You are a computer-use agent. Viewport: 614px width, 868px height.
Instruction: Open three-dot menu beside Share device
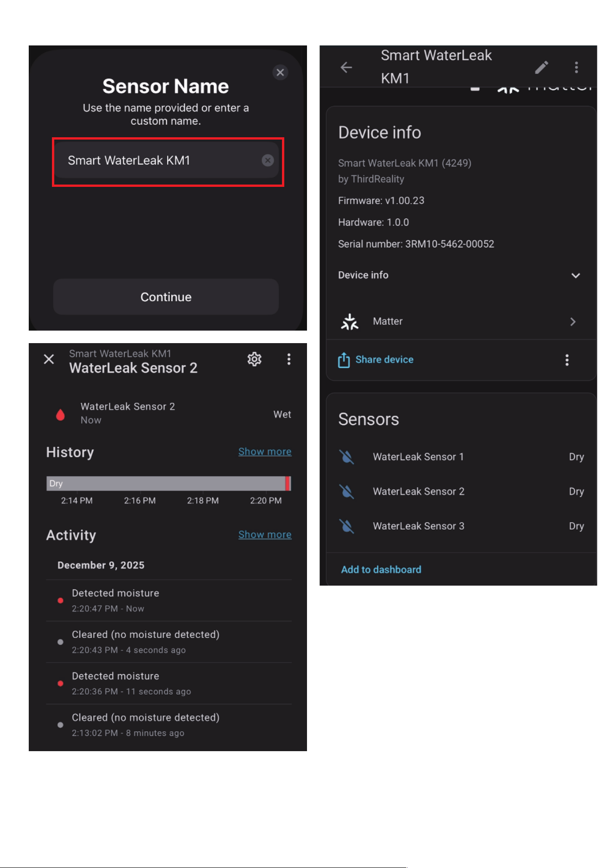tap(567, 360)
